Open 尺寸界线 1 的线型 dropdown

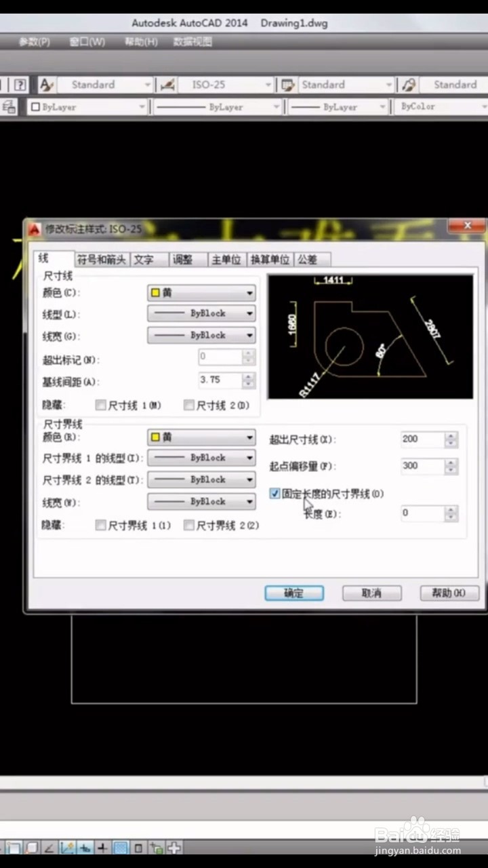pos(201,458)
